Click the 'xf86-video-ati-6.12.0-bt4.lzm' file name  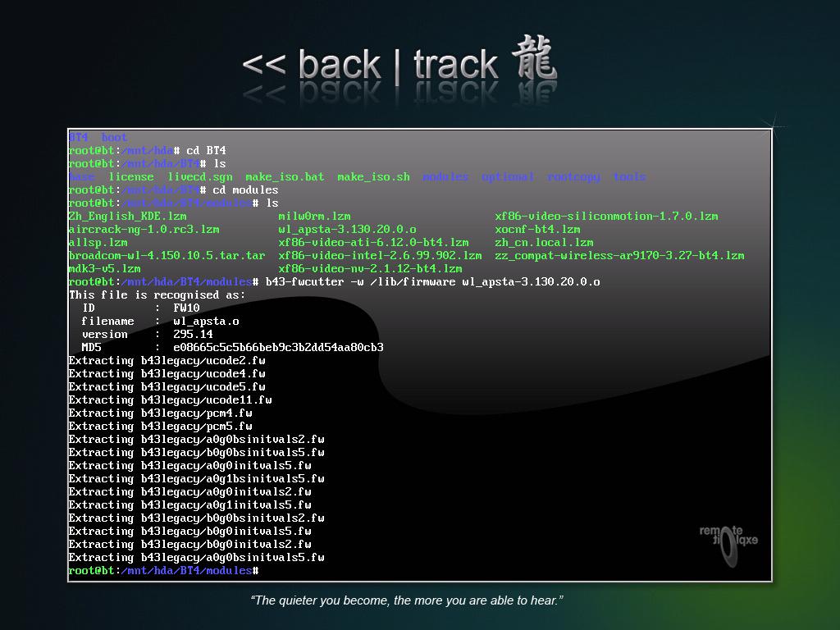[373, 243]
